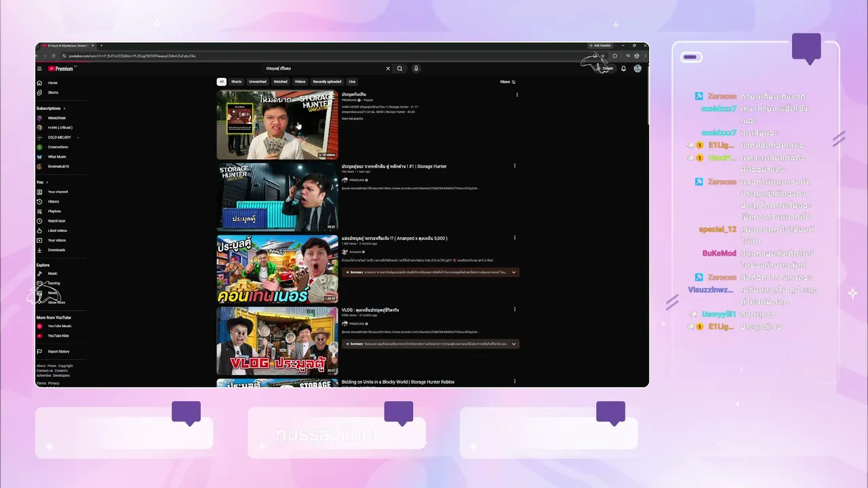Open the Ananped channel name under video
Image resolution: width=868 pixels, height=488 pixels.
(355, 252)
